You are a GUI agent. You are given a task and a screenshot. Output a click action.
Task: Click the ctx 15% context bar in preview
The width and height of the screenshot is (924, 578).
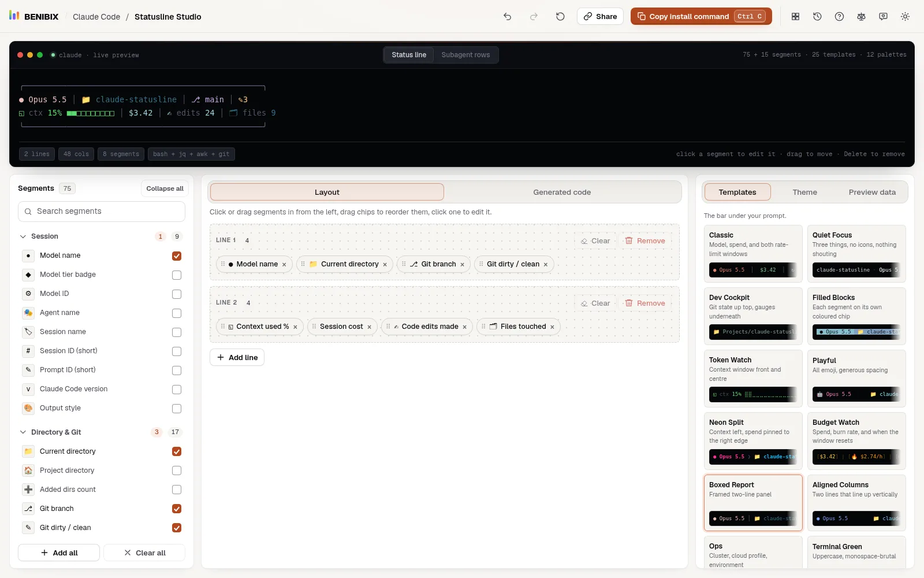pos(66,113)
